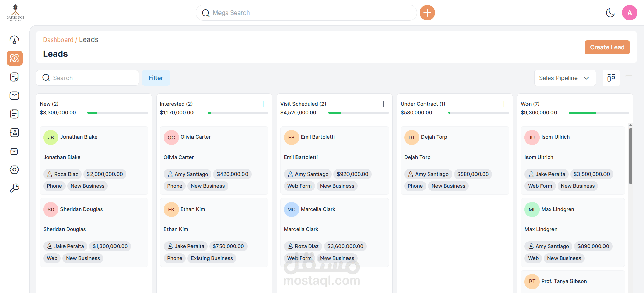Click the wrench tools icon in sidebar
Viewport: 644px width, 293px height.
pyautogui.click(x=14, y=188)
